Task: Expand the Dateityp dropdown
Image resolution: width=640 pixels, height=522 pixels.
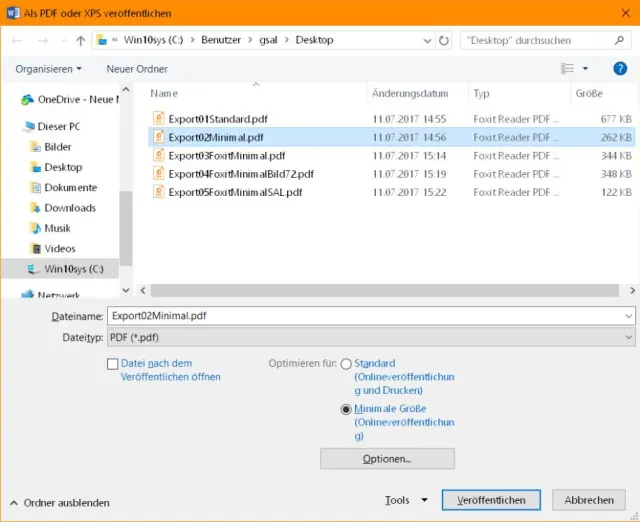Action: click(628, 339)
